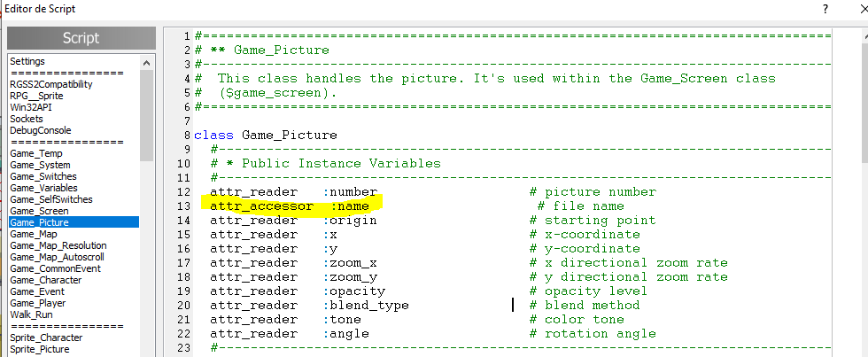Select the Sprite_Character script
The image size is (868, 357).
(x=46, y=338)
